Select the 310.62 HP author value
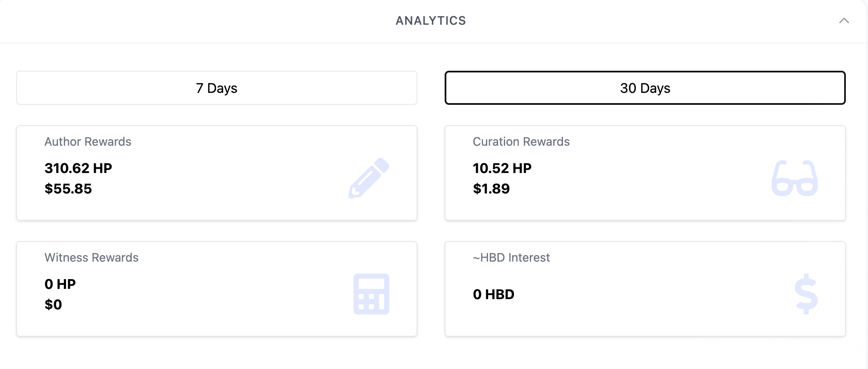 click(x=78, y=168)
